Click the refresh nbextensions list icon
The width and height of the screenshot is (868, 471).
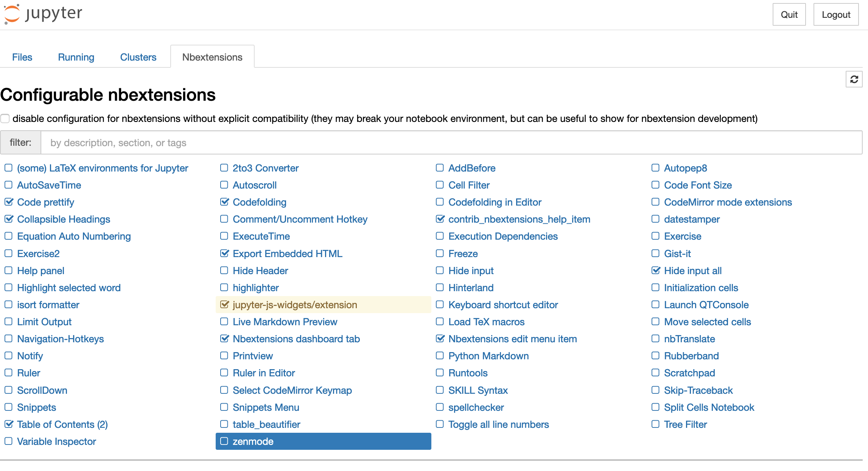[854, 80]
